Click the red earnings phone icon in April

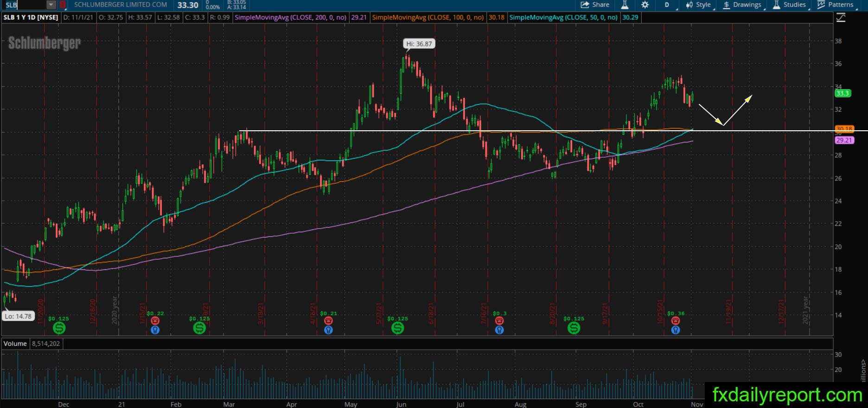click(x=328, y=321)
